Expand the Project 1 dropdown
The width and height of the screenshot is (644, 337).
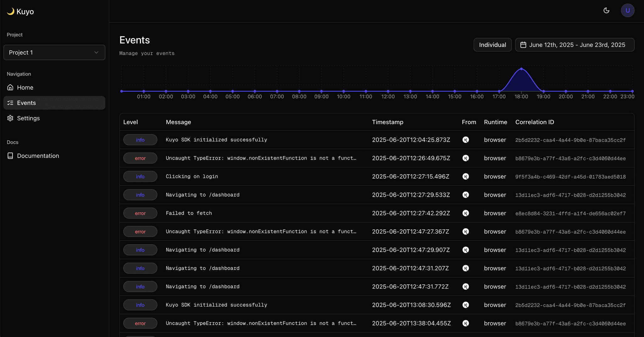[54, 53]
